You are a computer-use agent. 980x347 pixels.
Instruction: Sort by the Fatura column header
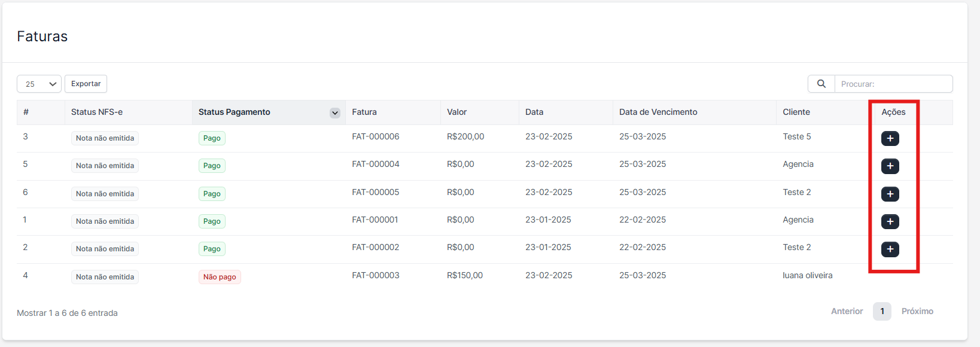click(x=364, y=112)
